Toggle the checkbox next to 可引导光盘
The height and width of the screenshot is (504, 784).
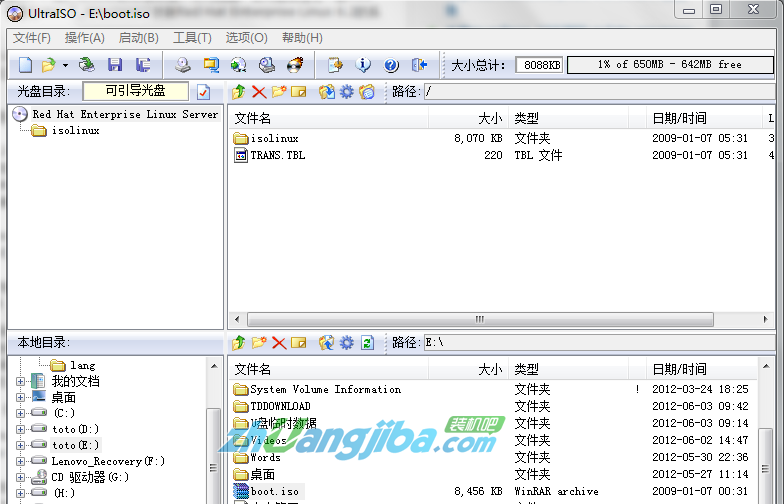coord(203,92)
